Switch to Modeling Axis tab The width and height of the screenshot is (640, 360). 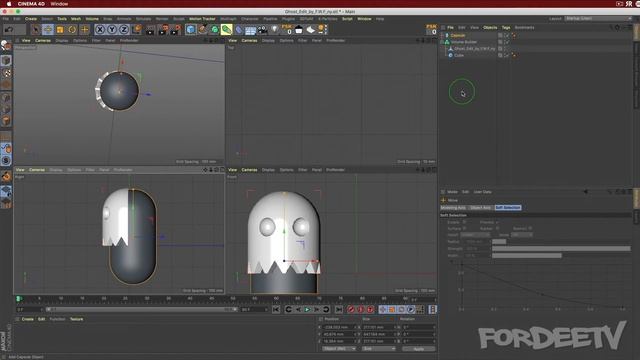pos(453,208)
